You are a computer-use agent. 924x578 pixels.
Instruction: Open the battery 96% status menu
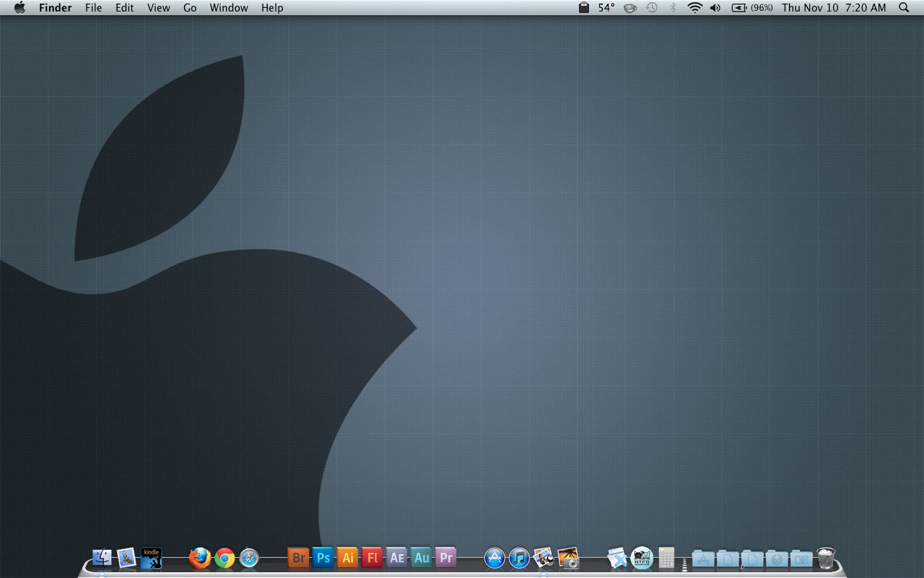[752, 8]
